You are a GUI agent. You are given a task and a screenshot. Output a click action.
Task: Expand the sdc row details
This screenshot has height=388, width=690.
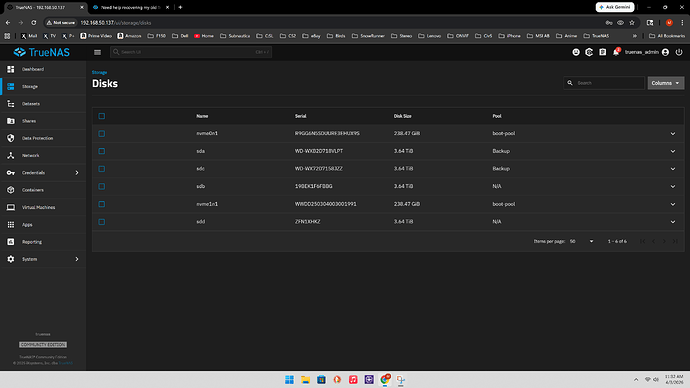point(673,169)
